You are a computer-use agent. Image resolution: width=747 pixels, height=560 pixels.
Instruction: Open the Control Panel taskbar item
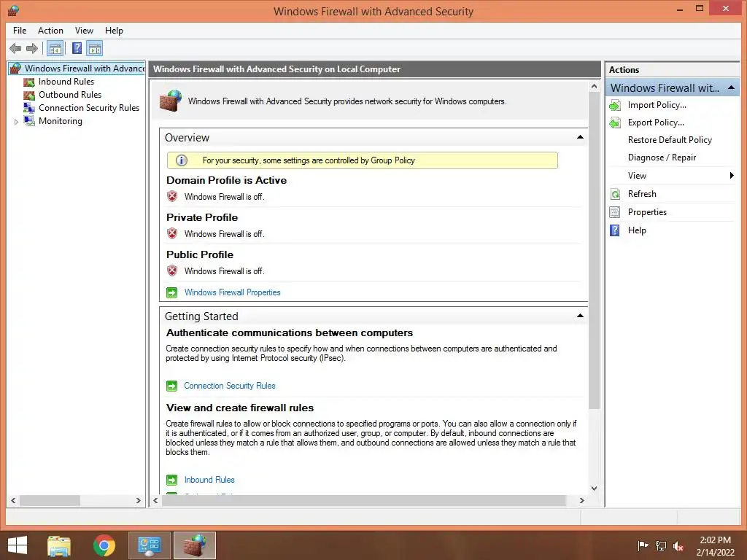pyautogui.click(x=149, y=545)
